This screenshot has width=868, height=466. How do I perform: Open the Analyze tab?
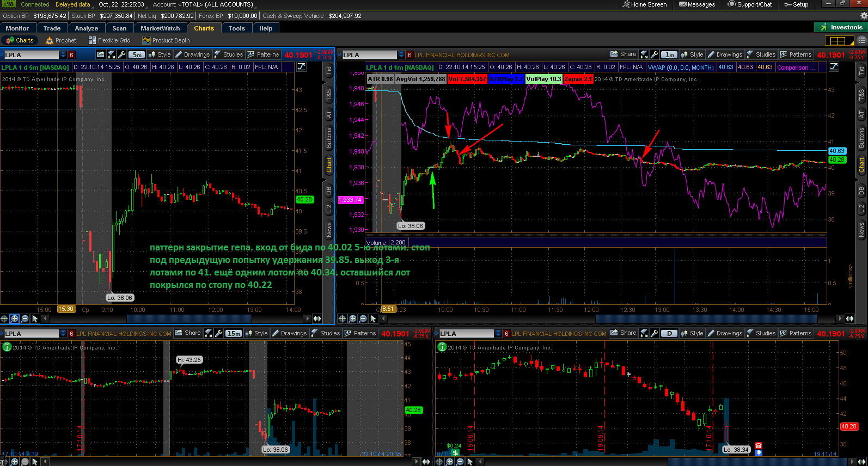(87, 28)
